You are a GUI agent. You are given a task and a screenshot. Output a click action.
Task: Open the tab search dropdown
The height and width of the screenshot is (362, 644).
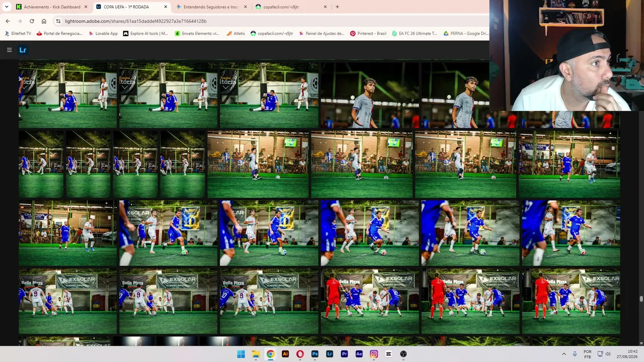coord(7,7)
